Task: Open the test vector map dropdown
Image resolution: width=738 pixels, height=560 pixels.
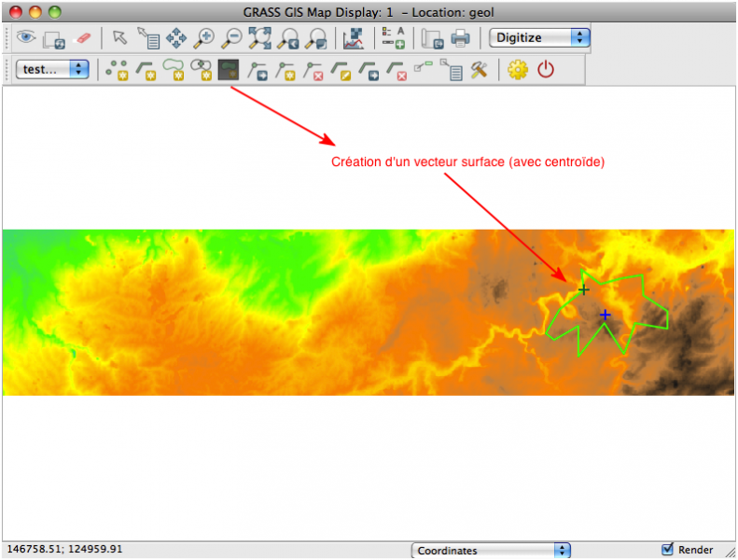Action: click(52, 70)
